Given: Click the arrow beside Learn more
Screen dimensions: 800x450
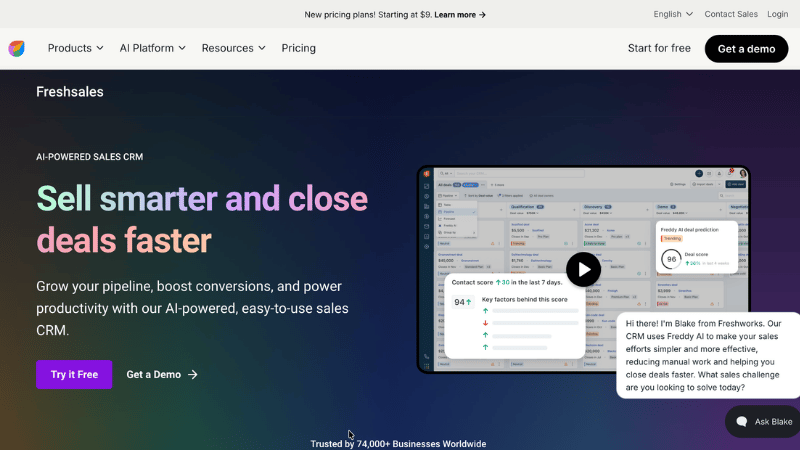Looking at the screenshot, I should (x=482, y=15).
